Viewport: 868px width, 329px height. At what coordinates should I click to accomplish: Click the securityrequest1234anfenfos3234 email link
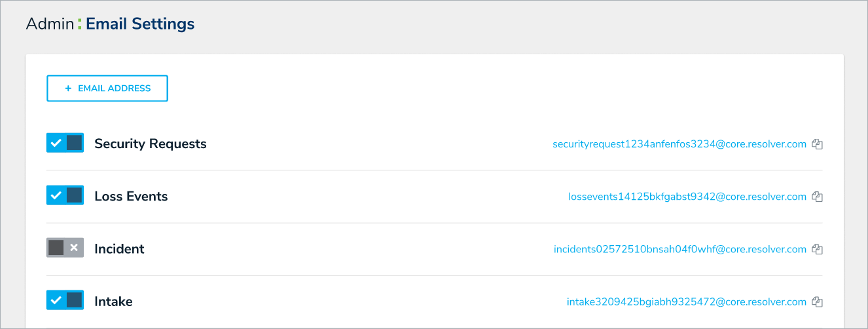679,144
